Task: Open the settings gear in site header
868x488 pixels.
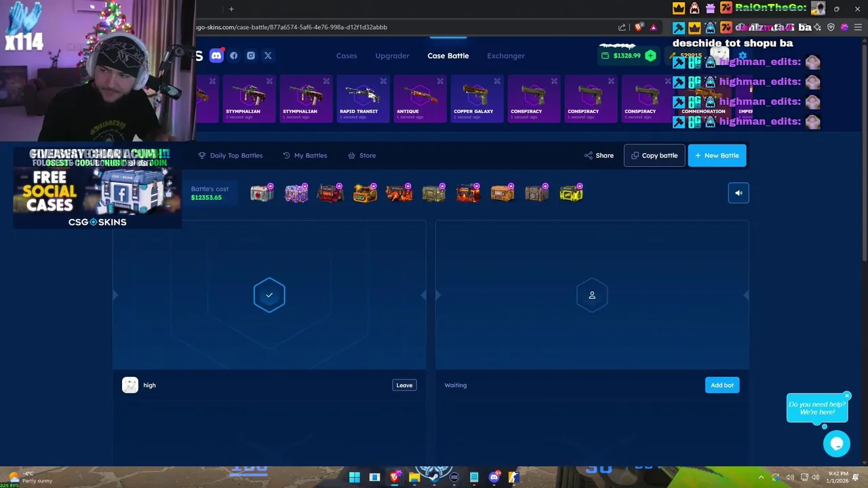Action: pos(743,56)
